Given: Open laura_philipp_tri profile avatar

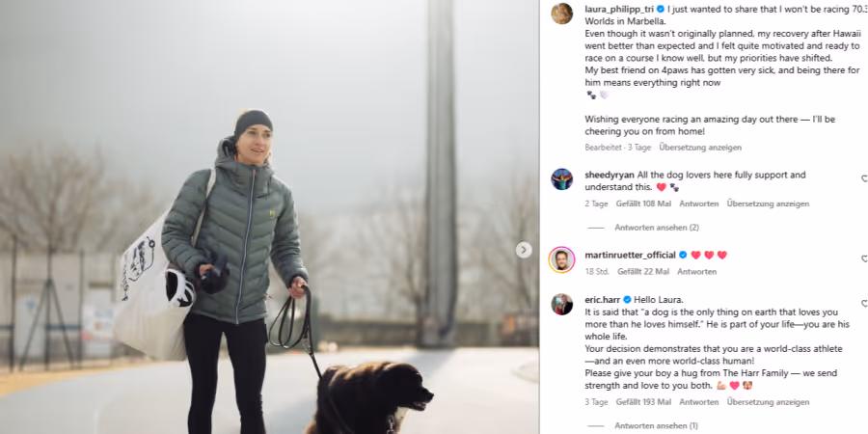Looking at the screenshot, I should 562,14.
